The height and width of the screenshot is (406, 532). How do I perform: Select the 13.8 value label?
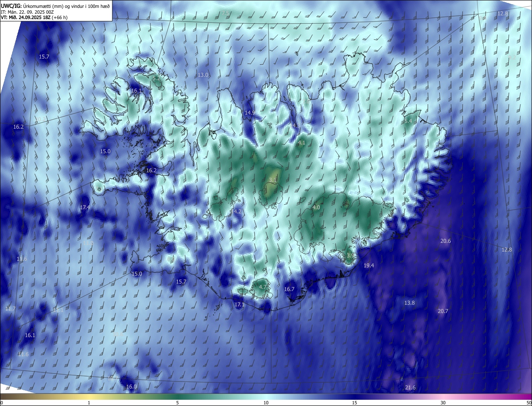(409, 303)
